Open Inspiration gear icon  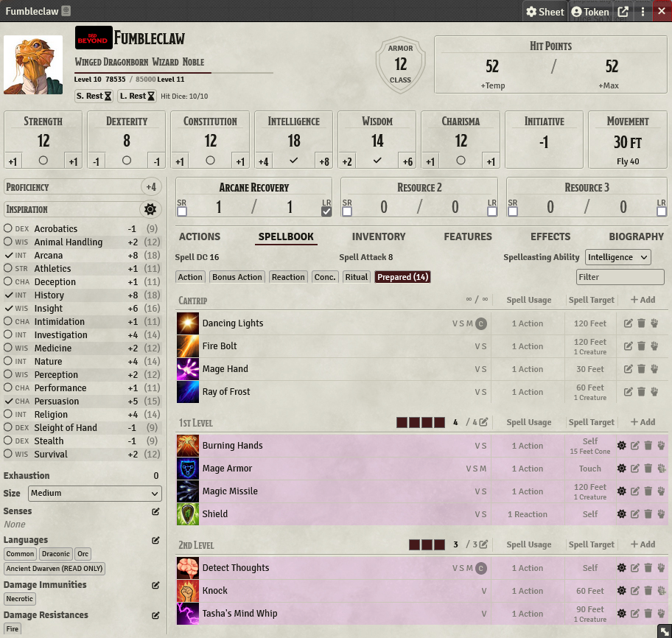(x=150, y=209)
